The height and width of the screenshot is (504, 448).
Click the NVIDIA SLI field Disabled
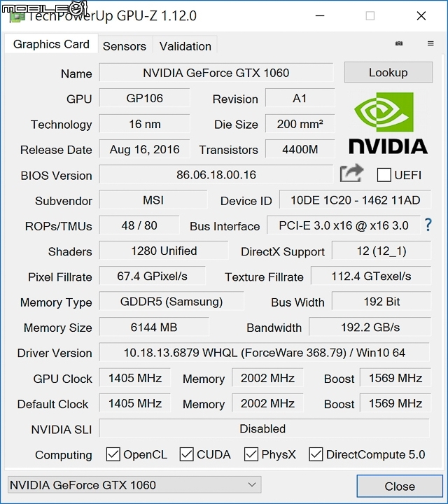point(264,428)
